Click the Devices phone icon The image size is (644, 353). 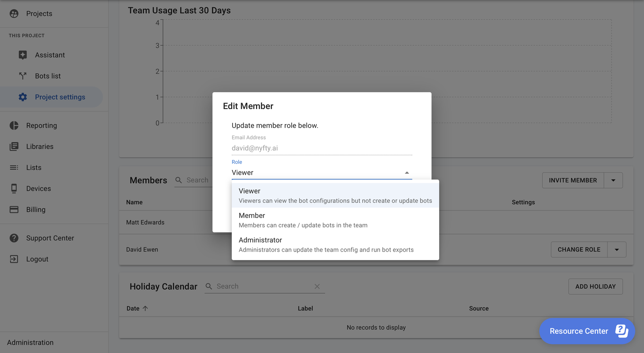tap(14, 188)
